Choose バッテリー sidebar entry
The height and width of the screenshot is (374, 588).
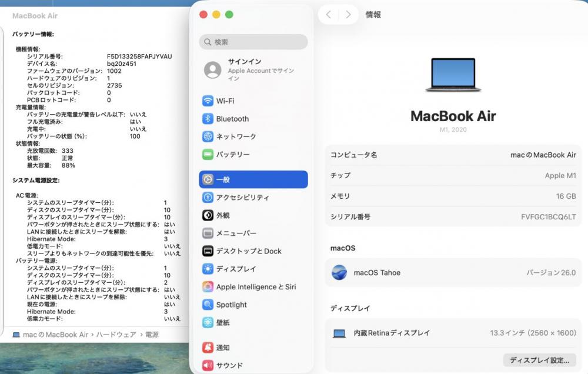pos(253,154)
